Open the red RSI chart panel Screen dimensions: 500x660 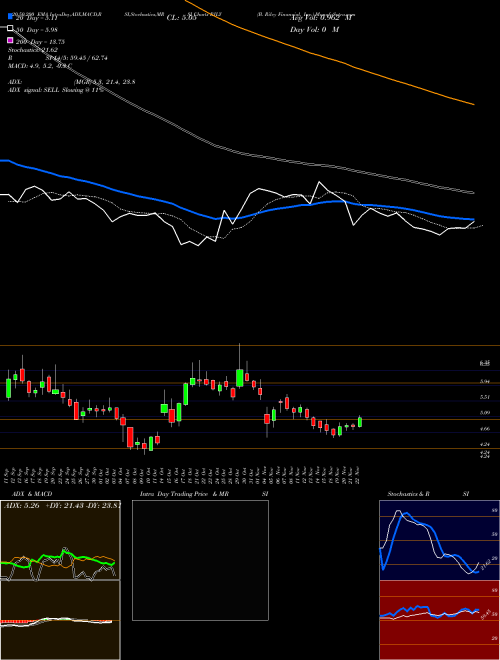click(439, 620)
